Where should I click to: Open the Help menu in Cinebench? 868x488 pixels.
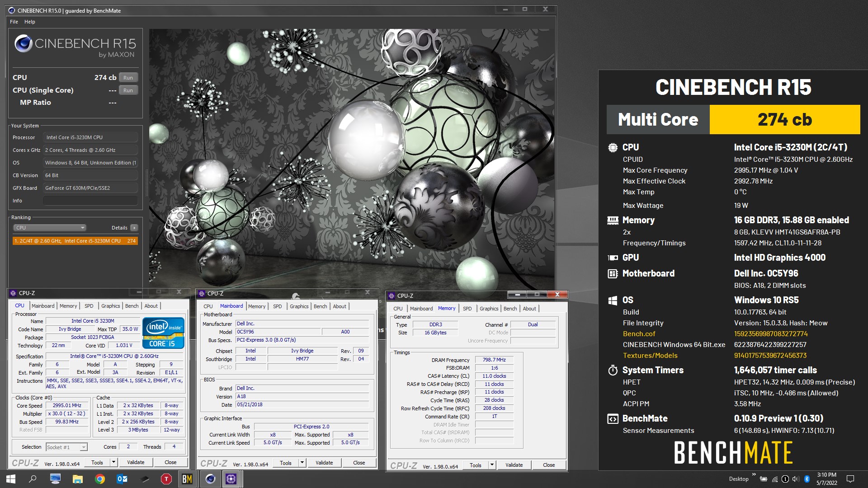[30, 22]
